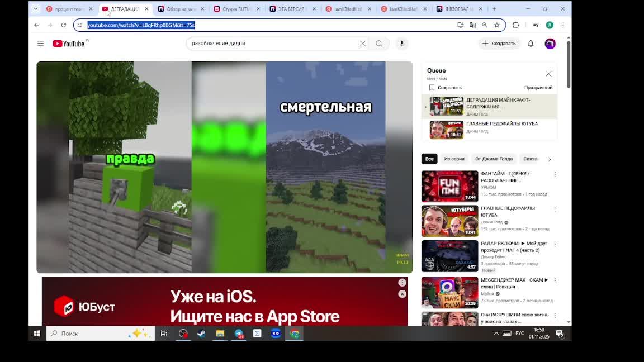Open the МАКС СКАМ video thumbnail
The height and width of the screenshot is (362, 644).
click(x=449, y=293)
